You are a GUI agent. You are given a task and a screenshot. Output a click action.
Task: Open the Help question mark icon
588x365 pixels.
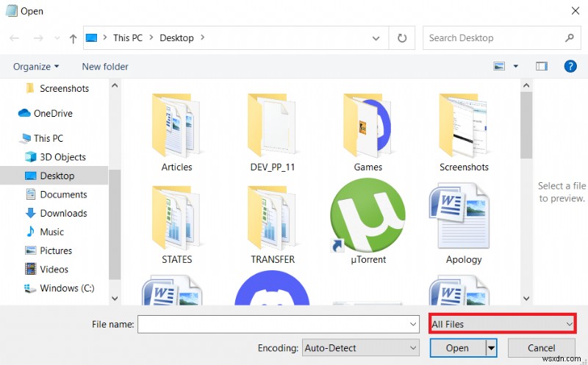click(x=570, y=66)
